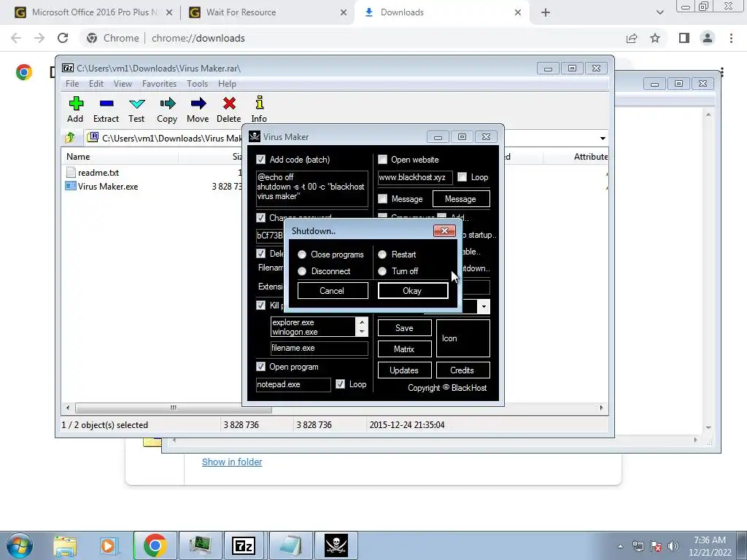This screenshot has height=560, width=747.
Task: Show hidden system tray icons
Action: tap(620, 546)
